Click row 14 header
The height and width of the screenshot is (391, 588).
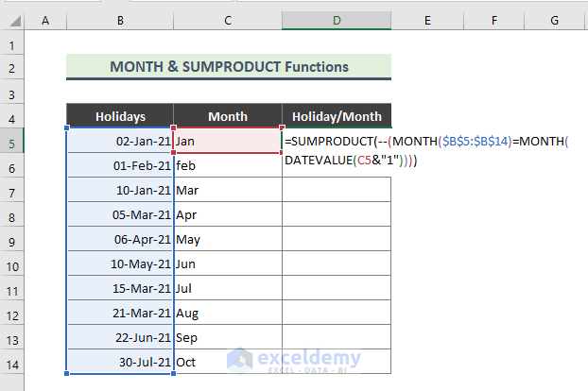pos(14,362)
